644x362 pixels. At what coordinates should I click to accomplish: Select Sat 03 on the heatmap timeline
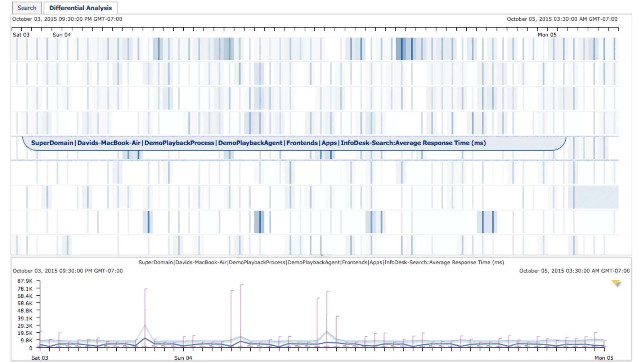21,35
